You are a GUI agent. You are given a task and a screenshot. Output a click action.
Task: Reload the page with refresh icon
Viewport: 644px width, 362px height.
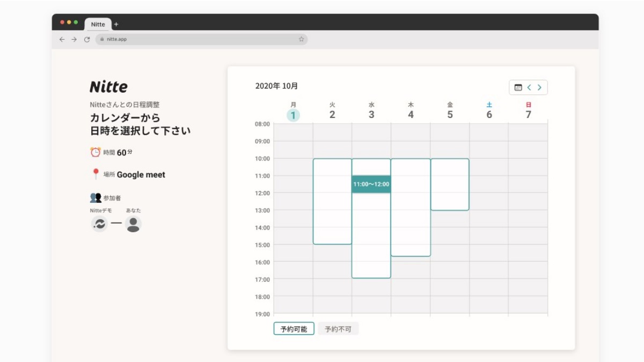(87, 39)
